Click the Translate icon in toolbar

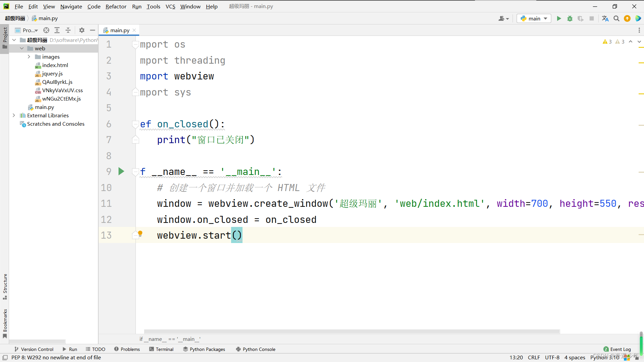pyautogui.click(x=605, y=18)
